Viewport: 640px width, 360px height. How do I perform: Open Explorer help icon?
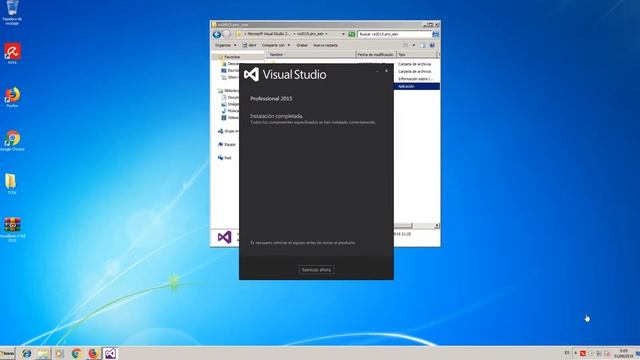[x=432, y=45]
